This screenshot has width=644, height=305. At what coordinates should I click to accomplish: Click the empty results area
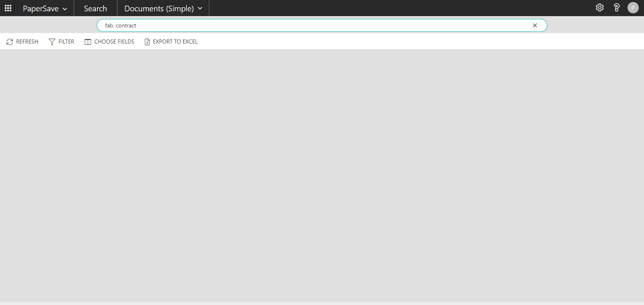(x=322, y=175)
